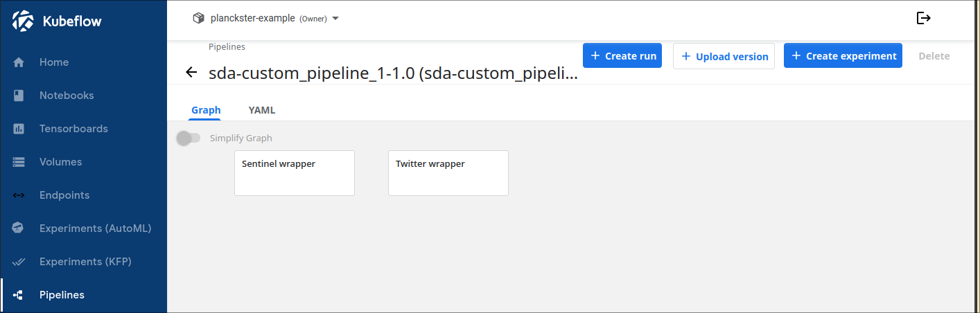Open Home in the sidebar
980x313 pixels.
click(84, 62)
